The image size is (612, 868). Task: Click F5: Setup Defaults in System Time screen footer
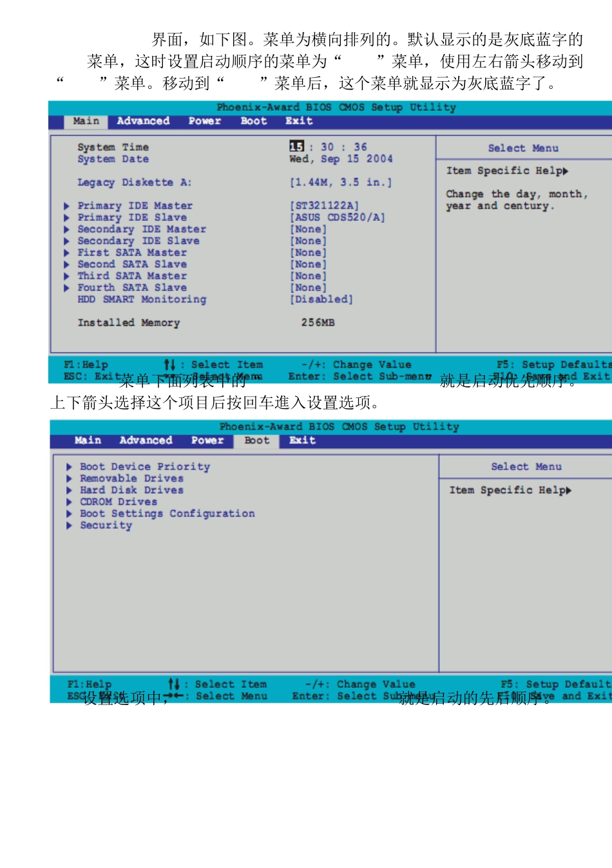click(x=554, y=365)
